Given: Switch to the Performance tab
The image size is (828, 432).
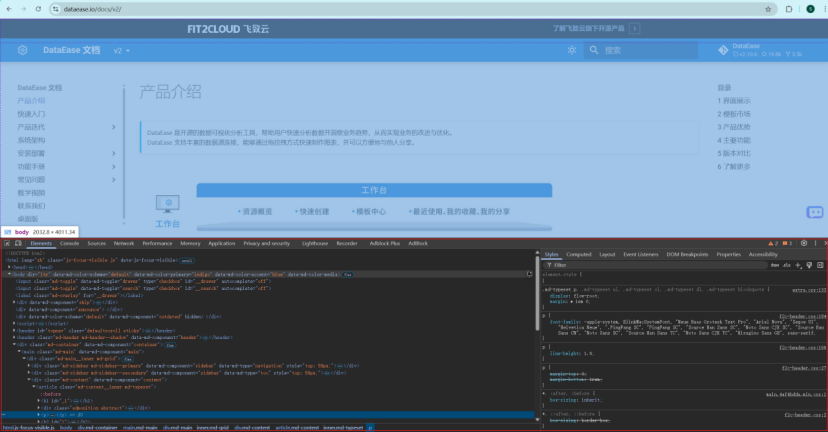Looking at the screenshot, I should (x=157, y=243).
